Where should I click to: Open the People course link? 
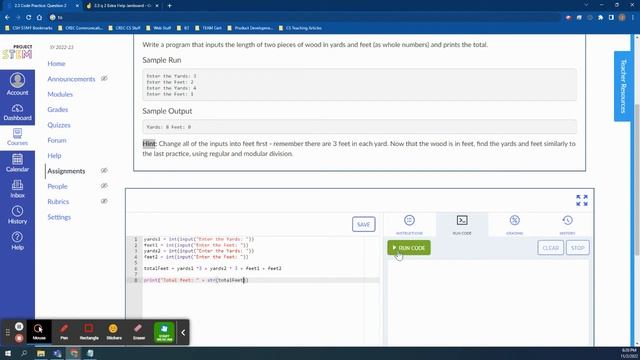pos(57,186)
